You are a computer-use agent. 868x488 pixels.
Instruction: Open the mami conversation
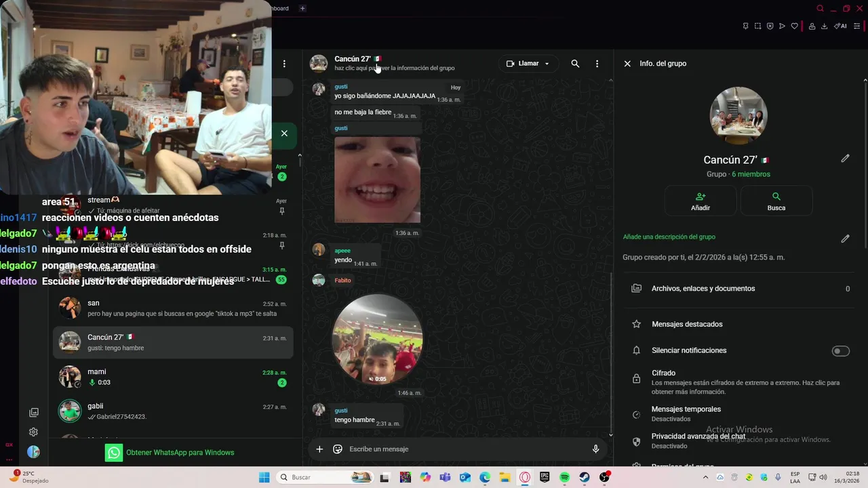click(x=173, y=377)
